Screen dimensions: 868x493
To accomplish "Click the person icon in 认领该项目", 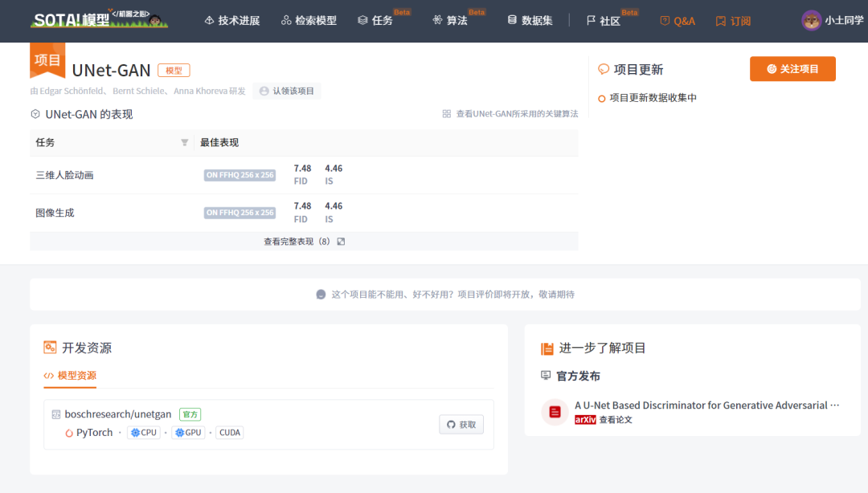I will tap(264, 91).
